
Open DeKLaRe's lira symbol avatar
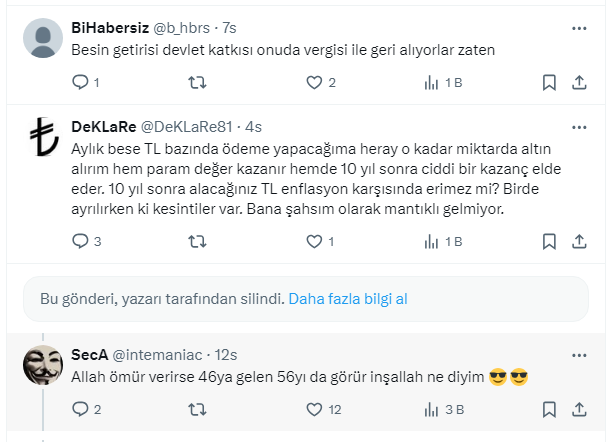(43, 137)
